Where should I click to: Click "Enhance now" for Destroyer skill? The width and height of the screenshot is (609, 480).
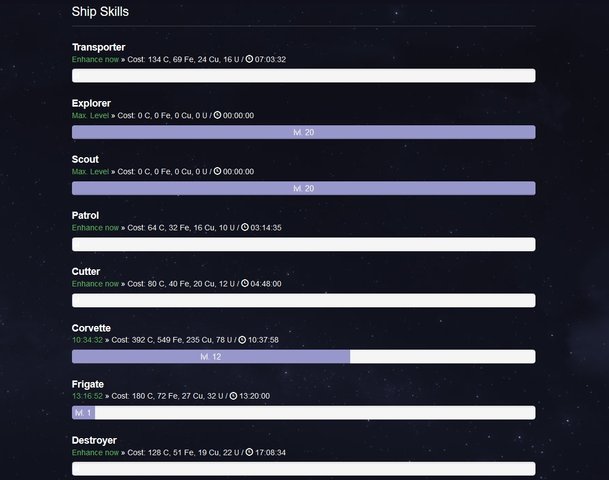pos(95,452)
